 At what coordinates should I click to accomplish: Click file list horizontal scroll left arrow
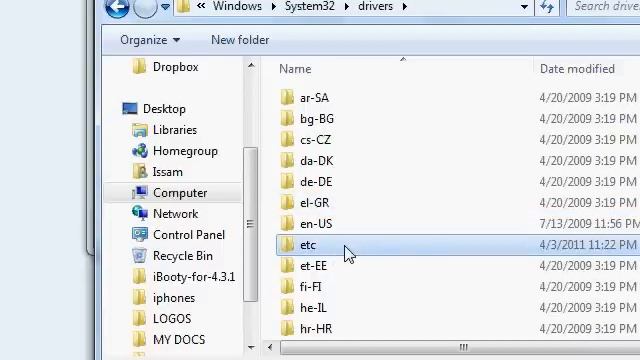point(270,348)
